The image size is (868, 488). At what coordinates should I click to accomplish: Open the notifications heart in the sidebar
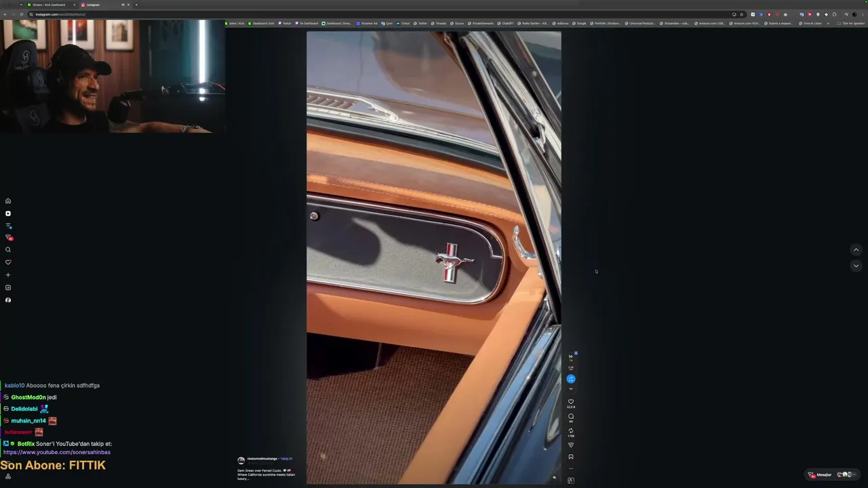tap(8, 262)
